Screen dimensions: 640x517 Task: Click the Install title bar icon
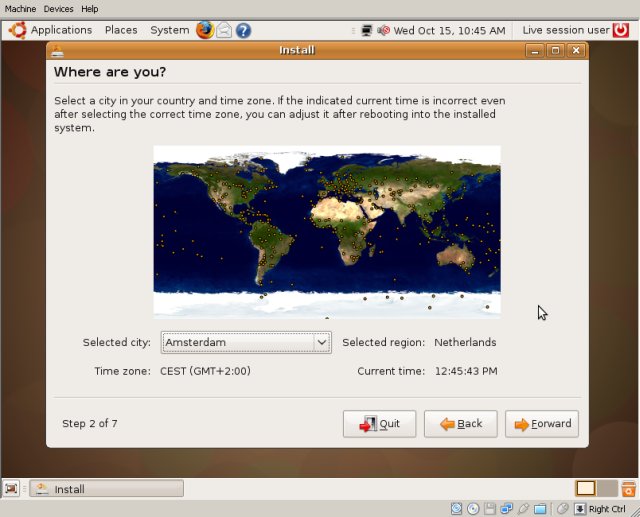tap(57, 51)
